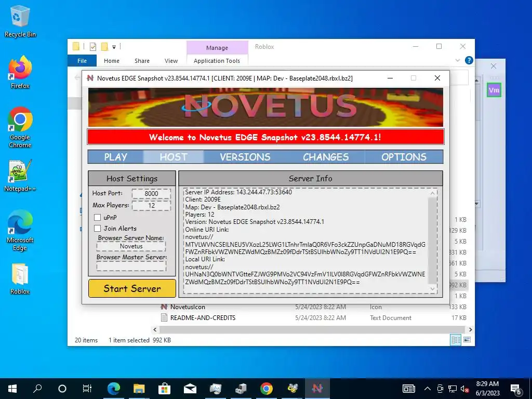Click the New Folder quick access icon
Image resolution: width=532 pixels, height=399 pixels.
[x=104, y=47]
